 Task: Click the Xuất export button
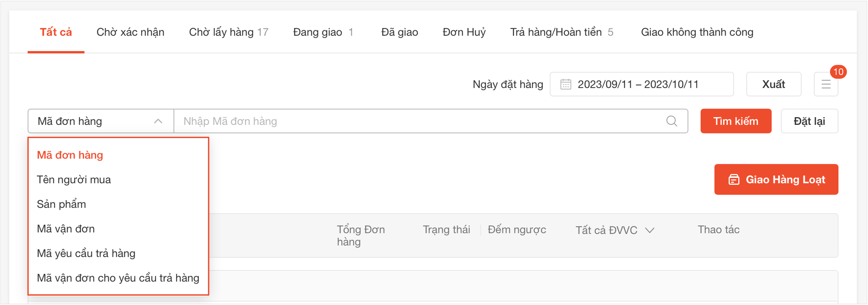[774, 84]
